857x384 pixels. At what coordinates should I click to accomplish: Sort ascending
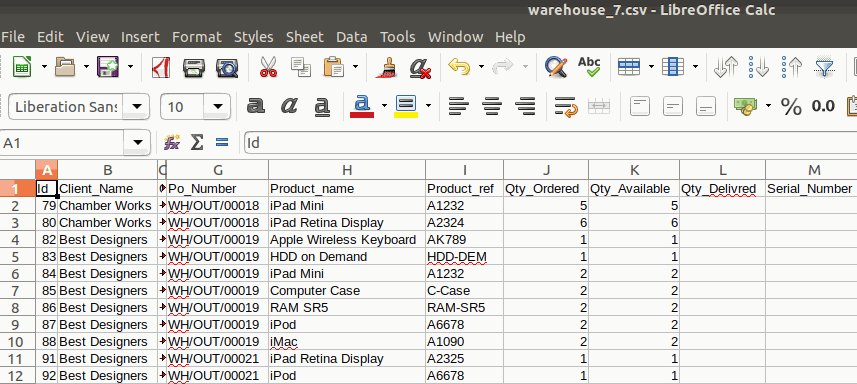pyautogui.click(x=759, y=68)
